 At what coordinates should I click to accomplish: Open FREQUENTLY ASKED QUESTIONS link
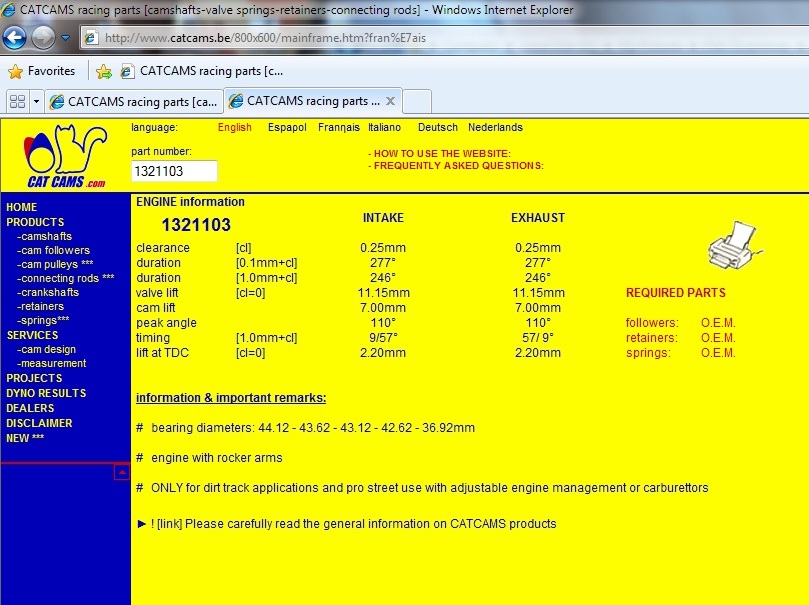456,166
